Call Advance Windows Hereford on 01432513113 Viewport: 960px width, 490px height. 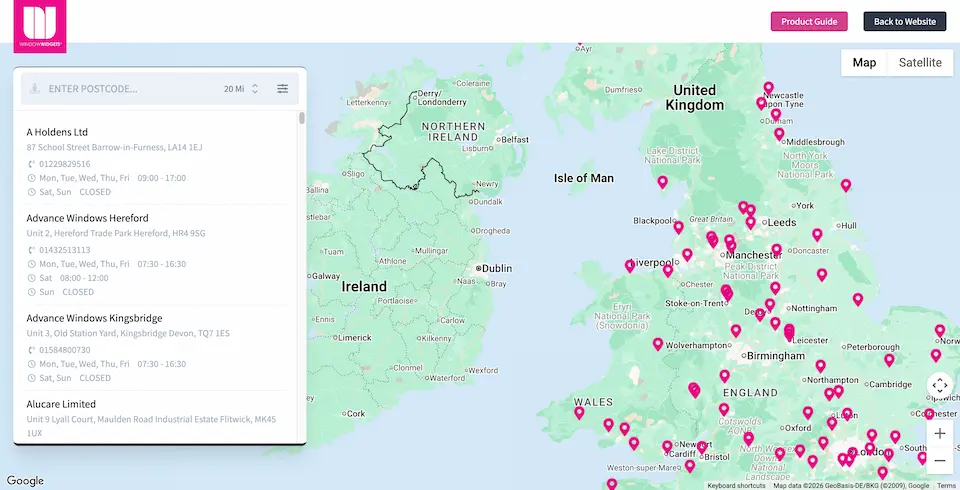tap(64, 250)
